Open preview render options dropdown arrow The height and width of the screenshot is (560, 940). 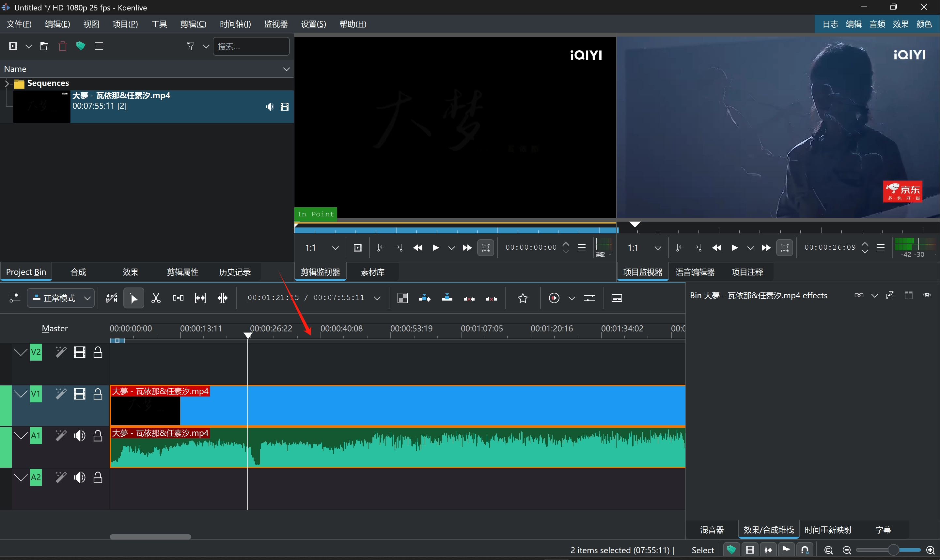572,299
